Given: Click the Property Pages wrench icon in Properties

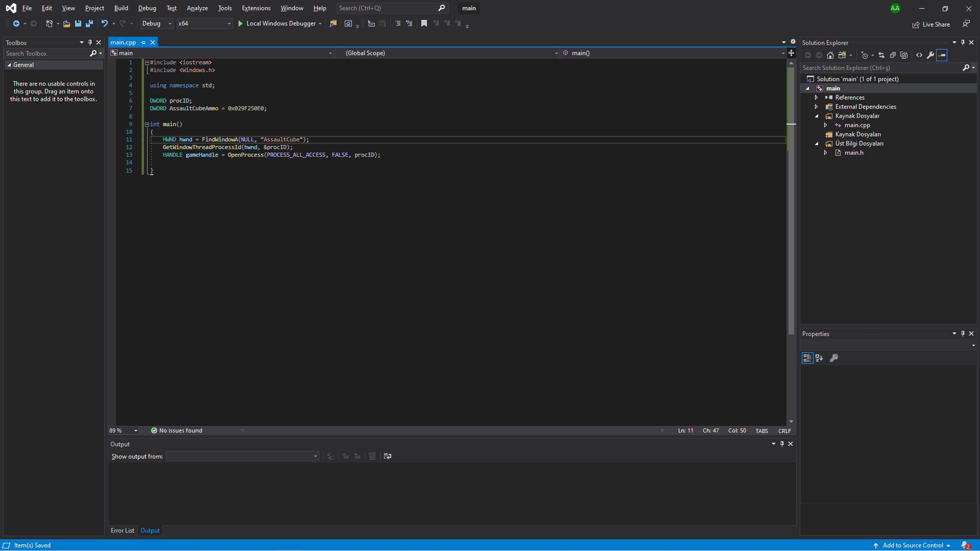Looking at the screenshot, I should (834, 358).
